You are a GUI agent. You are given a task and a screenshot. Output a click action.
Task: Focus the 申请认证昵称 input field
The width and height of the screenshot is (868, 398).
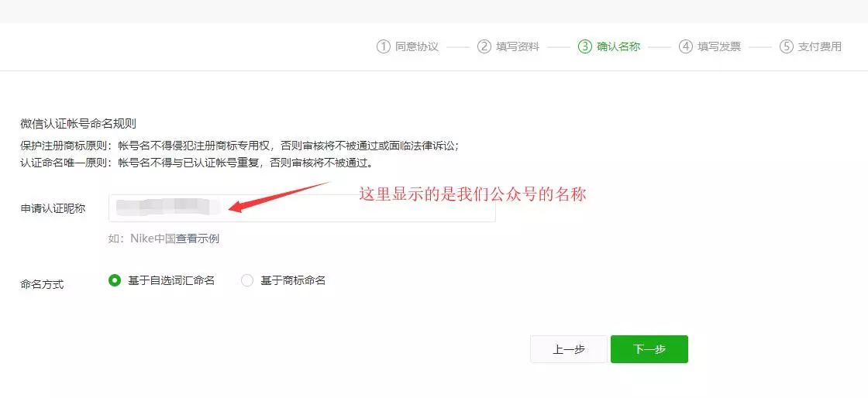coord(301,208)
